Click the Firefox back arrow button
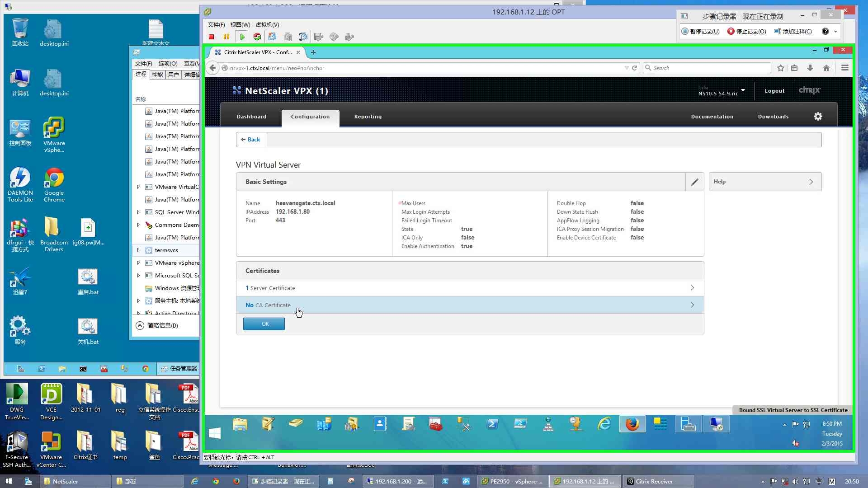Image resolution: width=868 pixels, height=488 pixels. [212, 68]
